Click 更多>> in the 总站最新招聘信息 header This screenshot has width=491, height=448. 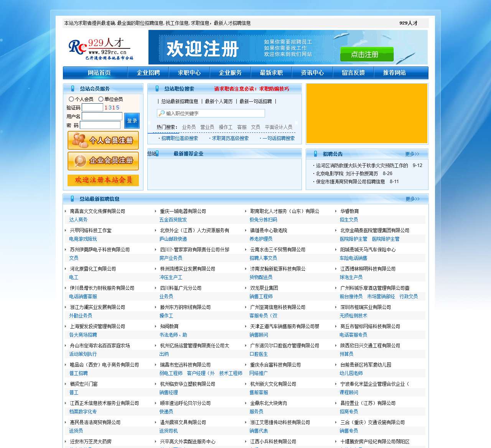point(412,199)
